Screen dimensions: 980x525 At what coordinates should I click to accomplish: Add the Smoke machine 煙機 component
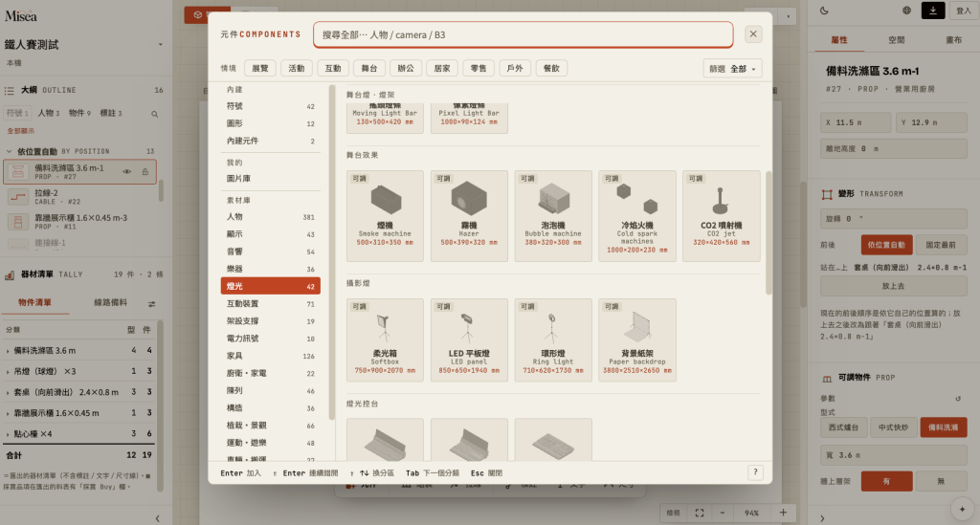pyautogui.click(x=385, y=215)
